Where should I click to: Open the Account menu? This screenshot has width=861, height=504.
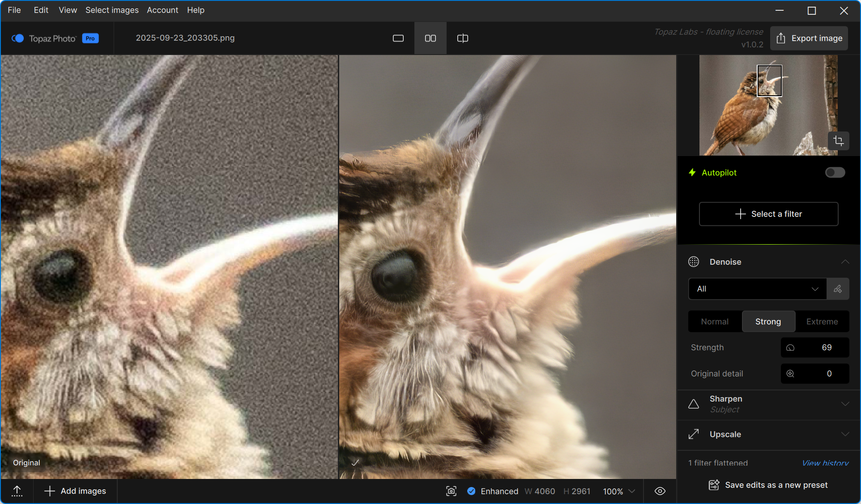tap(162, 10)
